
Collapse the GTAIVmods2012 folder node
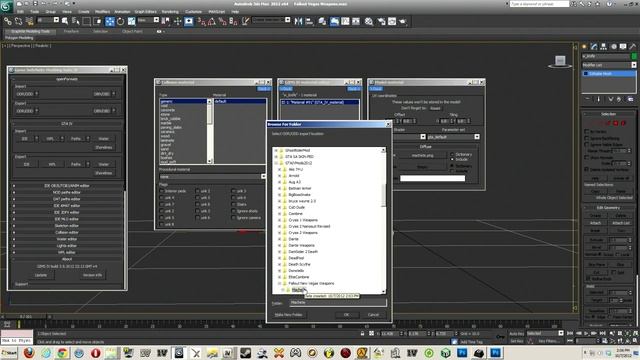point(276,163)
